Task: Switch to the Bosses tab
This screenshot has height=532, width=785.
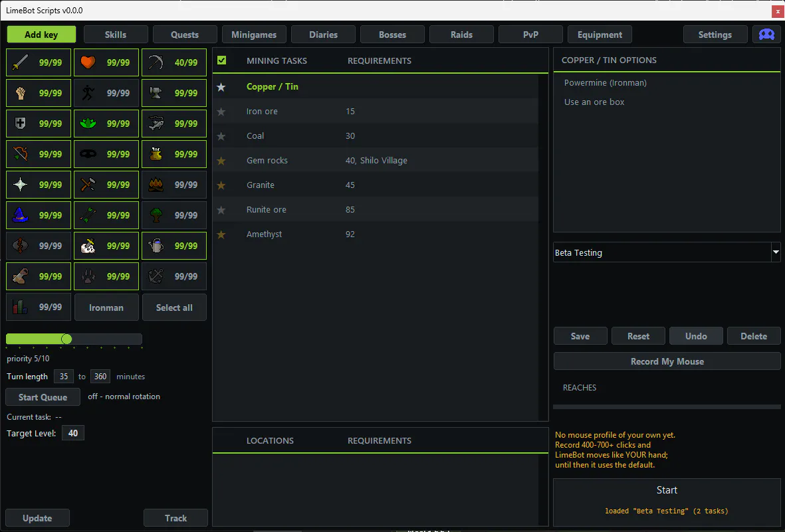Action: pyautogui.click(x=392, y=35)
